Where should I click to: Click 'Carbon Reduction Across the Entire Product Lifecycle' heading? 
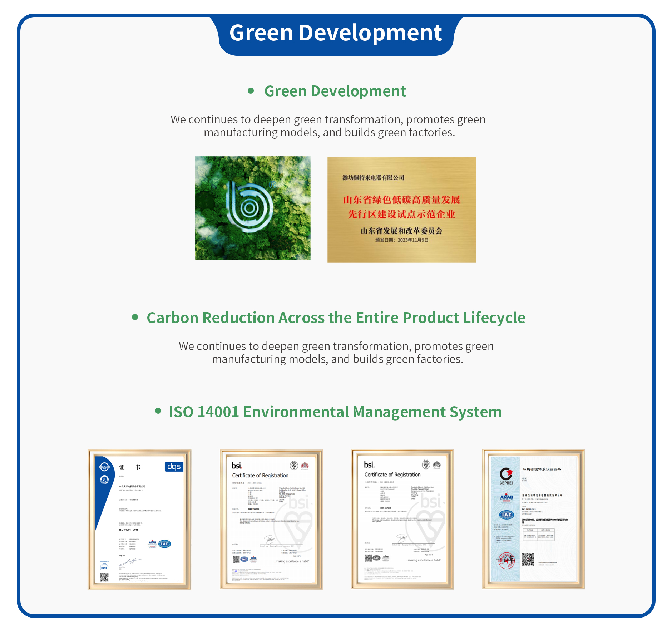click(336, 318)
